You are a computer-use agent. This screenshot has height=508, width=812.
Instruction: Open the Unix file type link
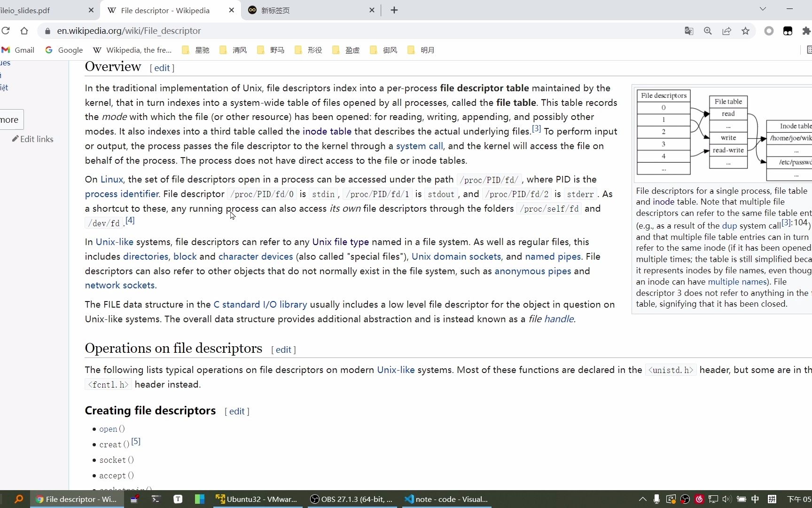[341, 242]
